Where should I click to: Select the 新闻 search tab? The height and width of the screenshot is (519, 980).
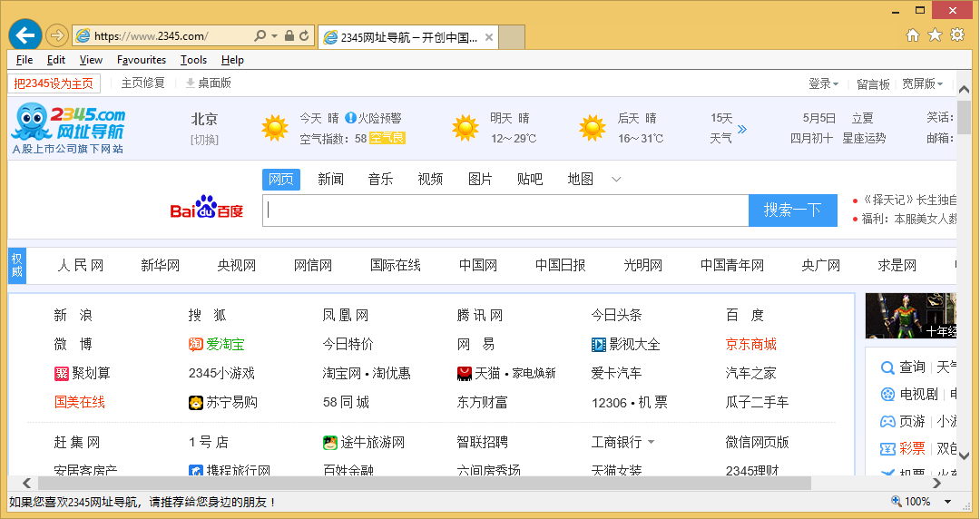(x=330, y=180)
